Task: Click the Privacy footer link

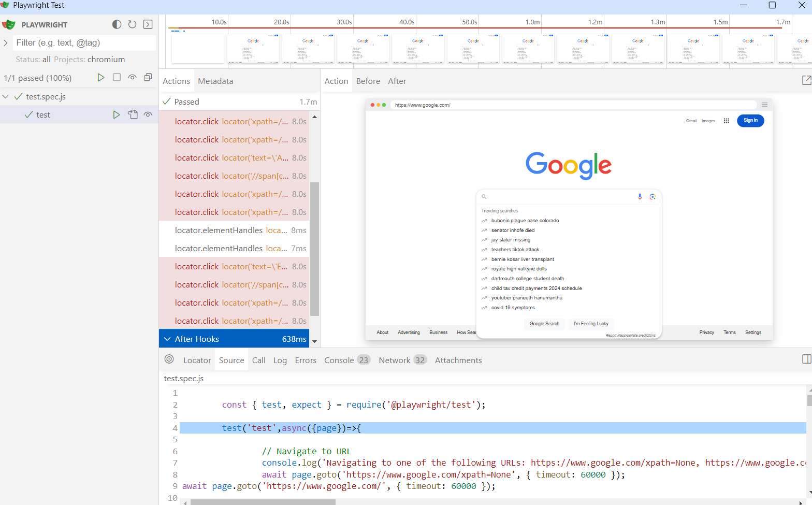Action: [707, 333]
